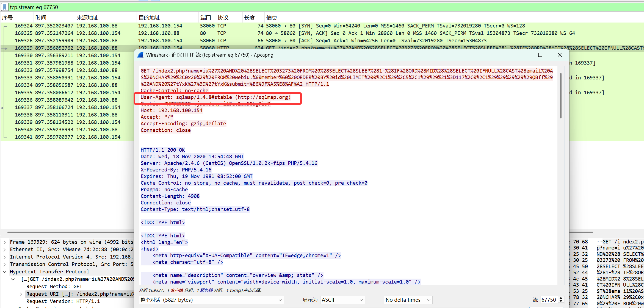The width and height of the screenshot is (644, 308).
Task: Maximize the follow HTTP stream dialog
Action: click(540, 55)
